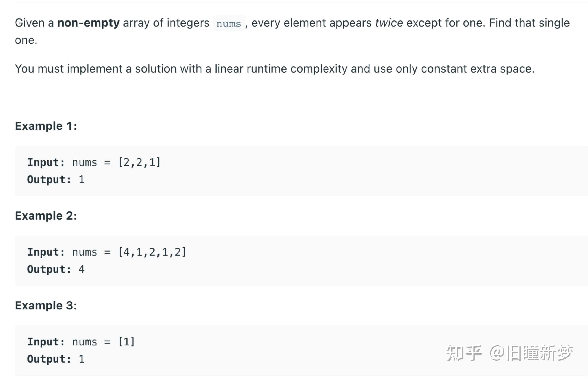
Task: Click the Output value 4
Action: pyautogui.click(x=82, y=269)
